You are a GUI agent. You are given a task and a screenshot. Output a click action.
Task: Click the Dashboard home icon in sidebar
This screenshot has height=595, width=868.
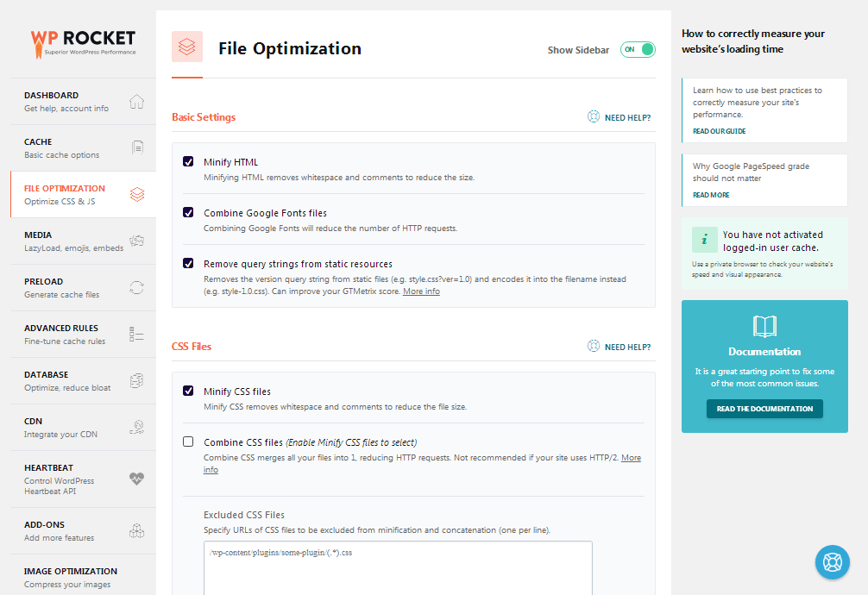click(136, 102)
